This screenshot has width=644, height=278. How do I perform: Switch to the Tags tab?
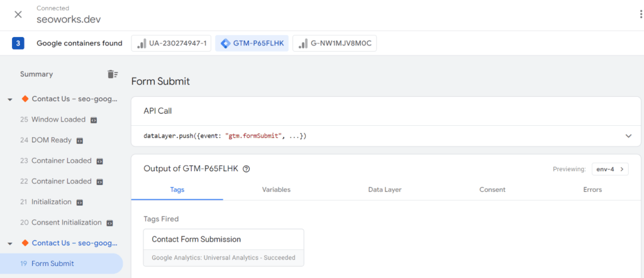177,190
